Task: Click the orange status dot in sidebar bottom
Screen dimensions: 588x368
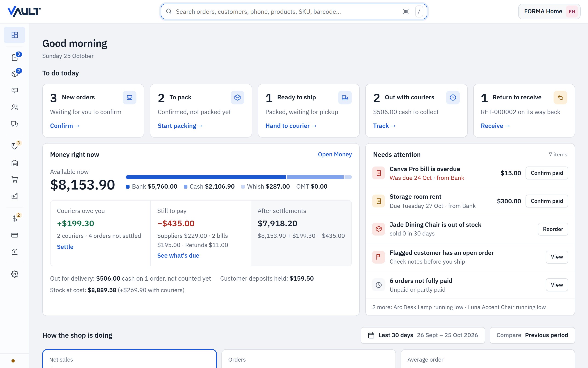Action: coord(13,361)
